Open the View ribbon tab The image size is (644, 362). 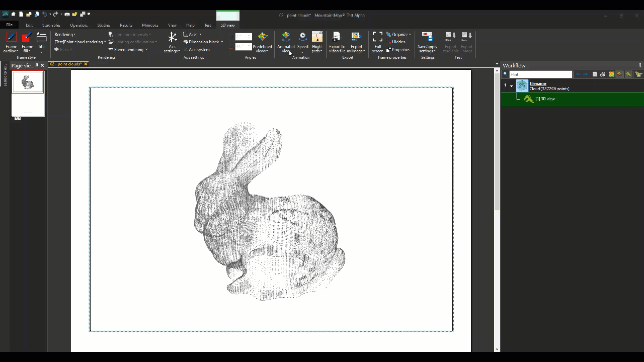tap(172, 25)
